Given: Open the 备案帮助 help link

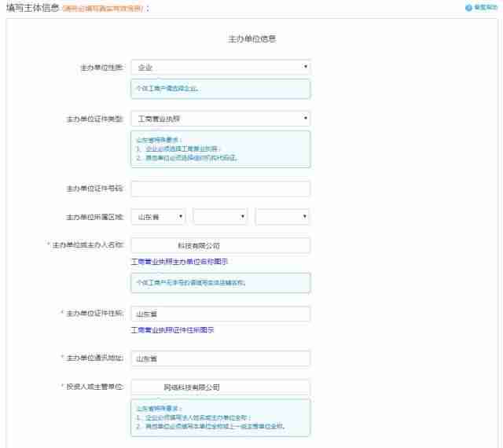Looking at the screenshot, I should click(x=486, y=7).
